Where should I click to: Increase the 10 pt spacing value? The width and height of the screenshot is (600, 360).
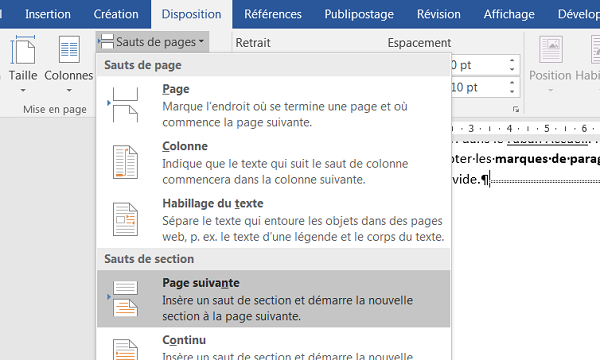point(512,83)
